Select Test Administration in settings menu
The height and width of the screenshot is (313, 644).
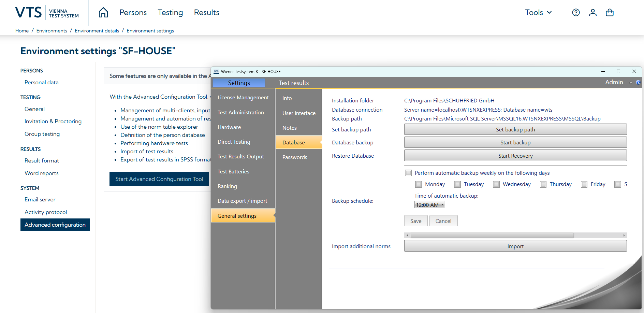pyautogui.click(x=243, y=113)
